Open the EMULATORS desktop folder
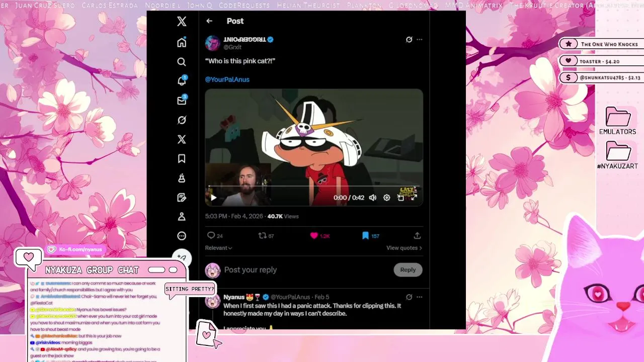 point(618,121)
